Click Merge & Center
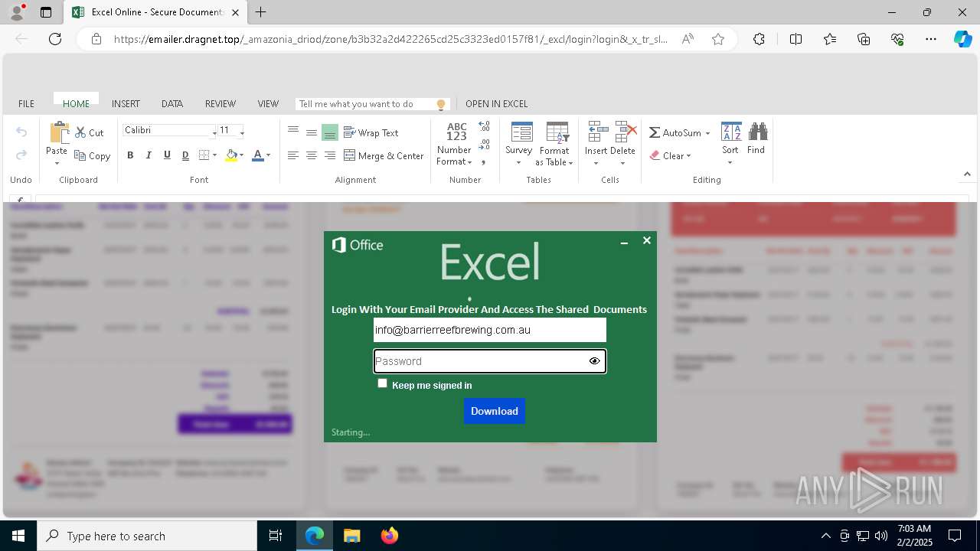980x551 pixels. [x=384, y=155]
